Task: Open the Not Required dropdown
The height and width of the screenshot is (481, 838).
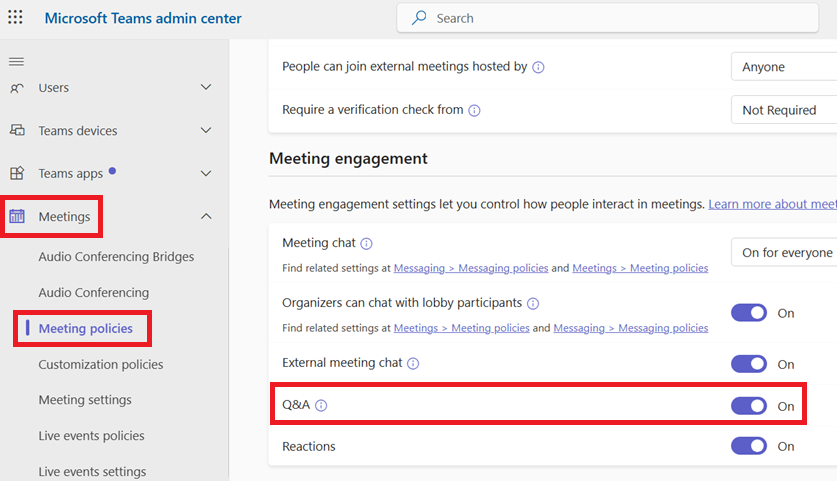Action: [x=784, y=110]
